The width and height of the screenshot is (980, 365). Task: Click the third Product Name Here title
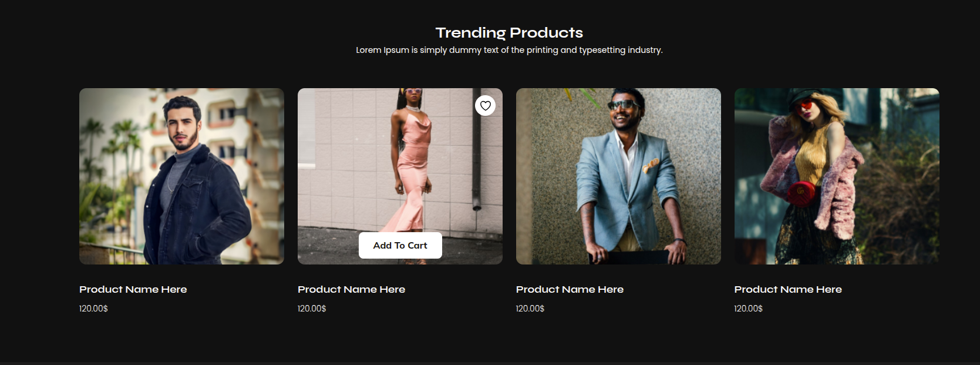570,289
